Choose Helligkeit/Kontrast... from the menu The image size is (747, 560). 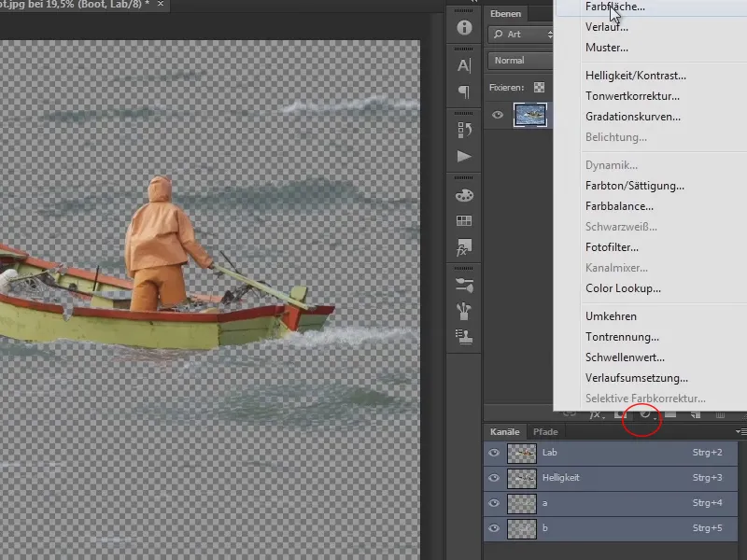pyautogui.click(x=636, y=76)
